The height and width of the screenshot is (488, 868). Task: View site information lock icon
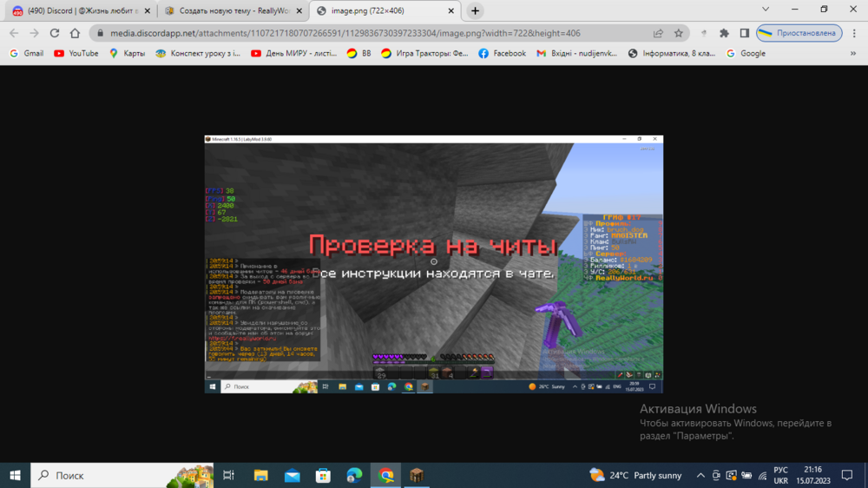click(100, 33)
